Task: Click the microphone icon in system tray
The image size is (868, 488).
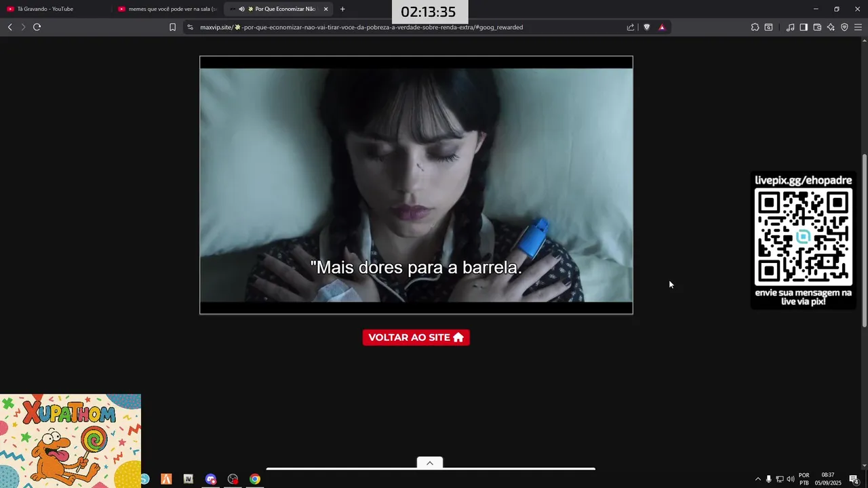Action: tap(768, 479)
